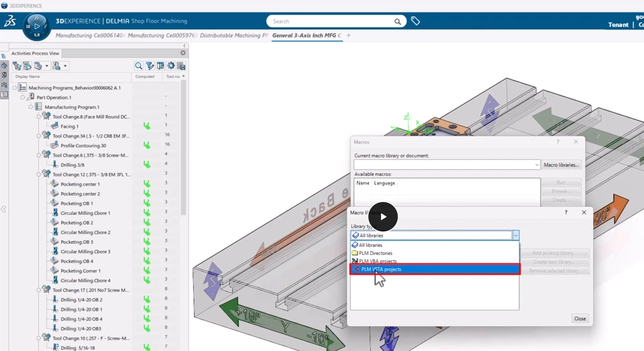Click the Facing.1 operation icon
644x351 pixels.
pyautogui.click(x=54, y=126)
